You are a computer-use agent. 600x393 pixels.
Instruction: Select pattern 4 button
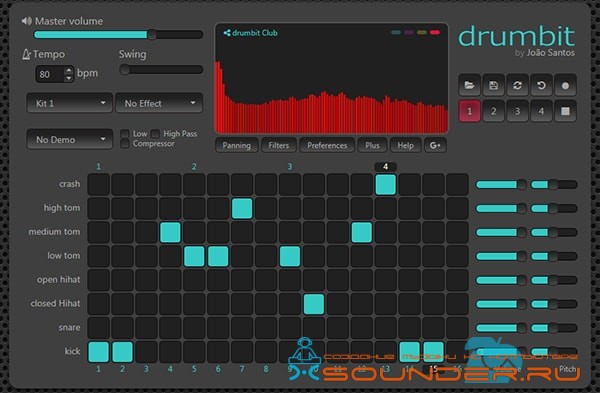point(541,111)
